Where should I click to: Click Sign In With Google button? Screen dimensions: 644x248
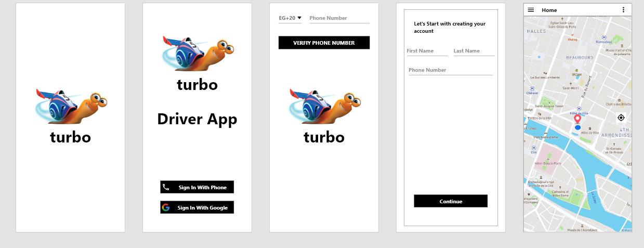click(197, 207)
